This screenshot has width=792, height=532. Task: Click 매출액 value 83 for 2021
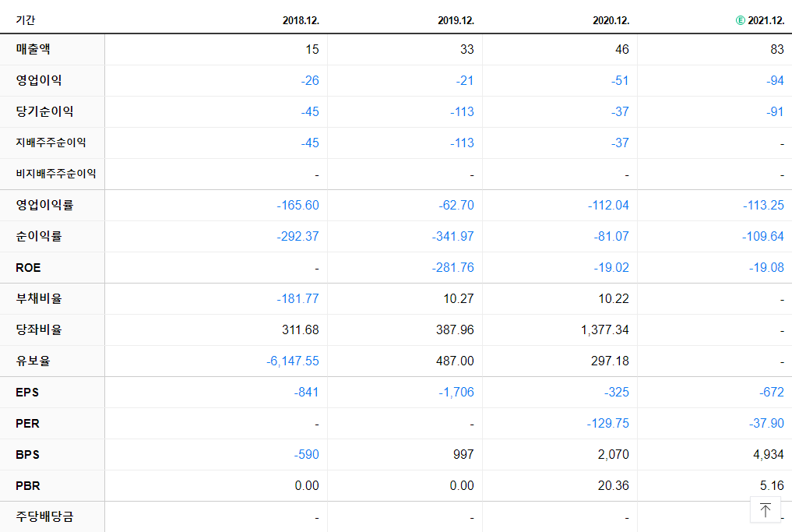[777, 50]
